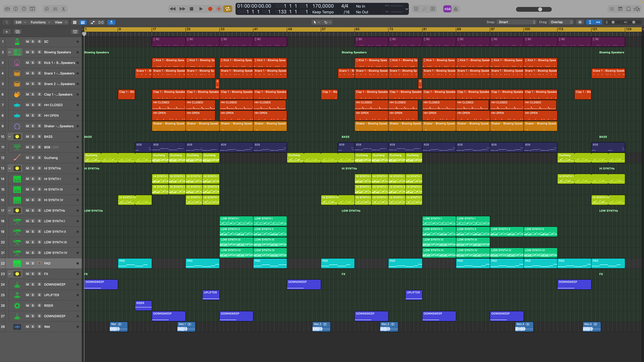Collapse the FX track stack
Image resolution: width=644 pixels, height=362 pixels.
tap(10, 274)
